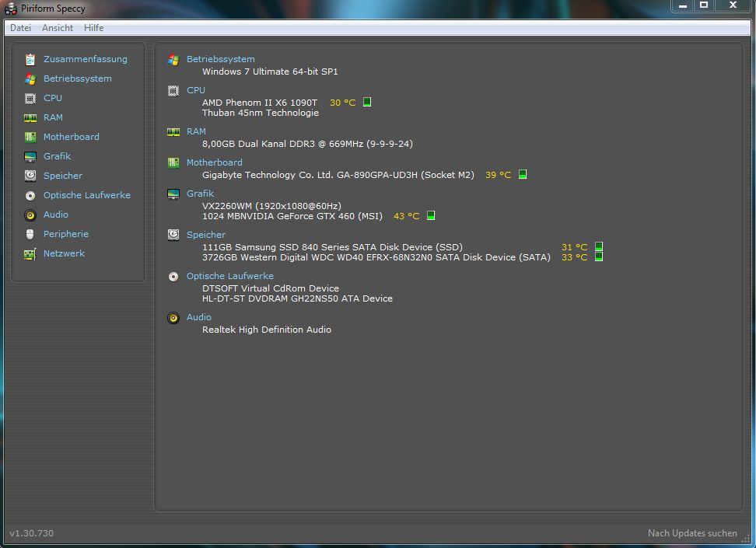756x548 pixels.
Task: Click the Speicher heading link in summary
Action: pyautogui.click(x=206, y=236)
